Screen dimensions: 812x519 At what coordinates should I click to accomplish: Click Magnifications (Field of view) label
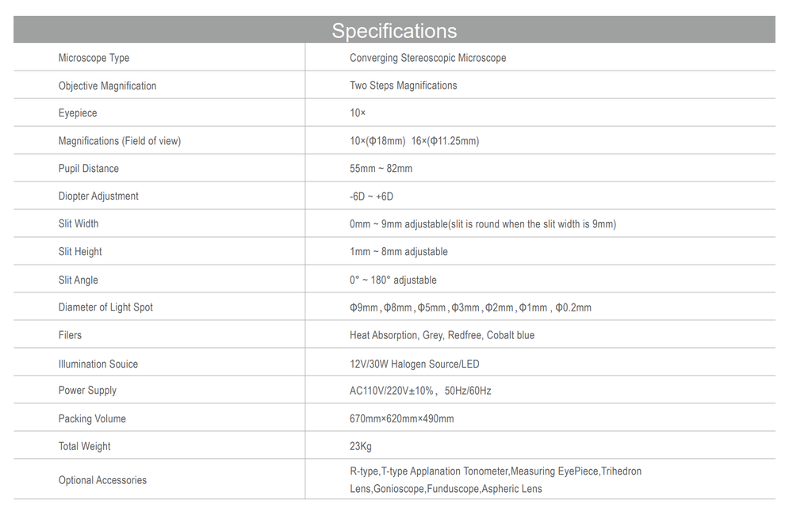(120, 141)
